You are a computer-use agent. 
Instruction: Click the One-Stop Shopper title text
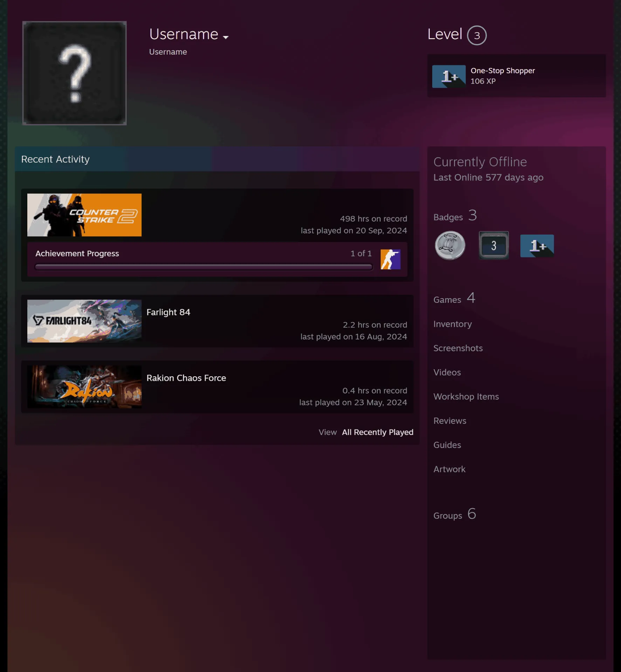pos(503,70)
